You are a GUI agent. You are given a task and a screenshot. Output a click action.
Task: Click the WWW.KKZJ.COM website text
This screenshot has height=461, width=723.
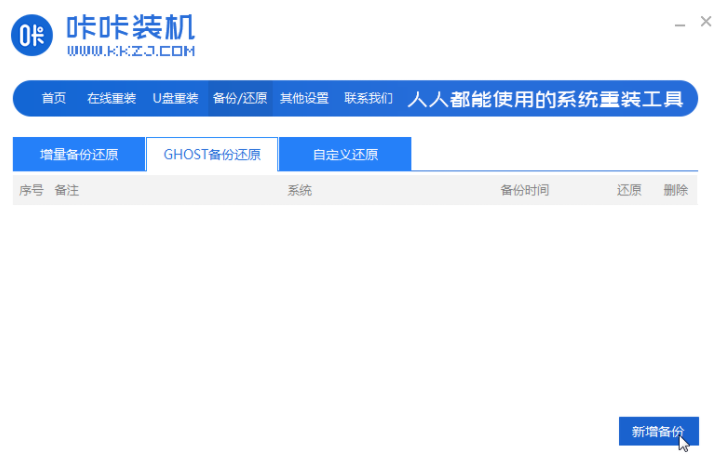click(x=131, y=51)
